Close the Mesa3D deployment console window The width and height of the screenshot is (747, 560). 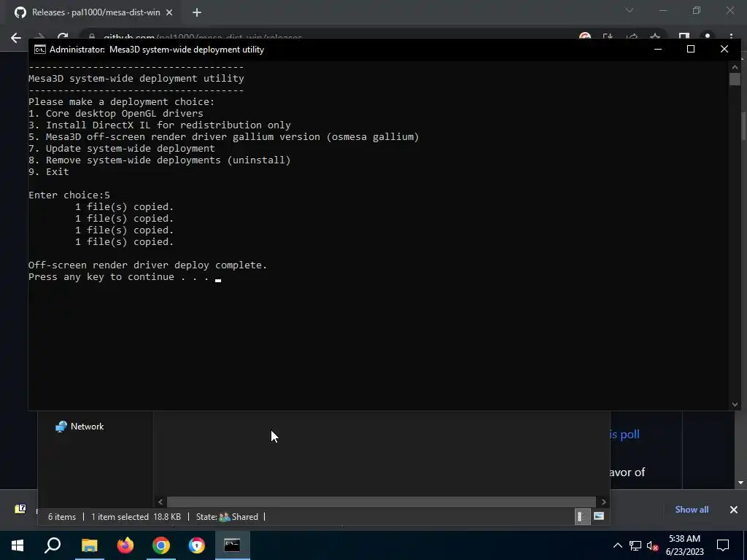click(x=724, y=49)
